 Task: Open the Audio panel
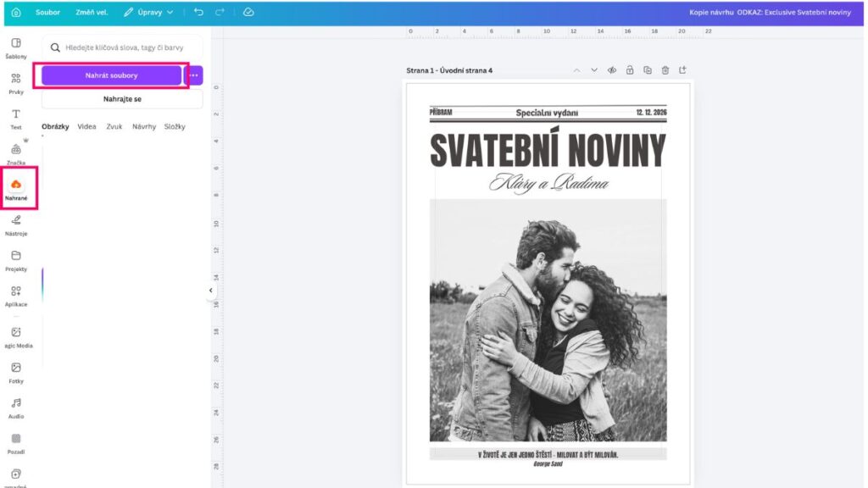[x=16, y=408]
